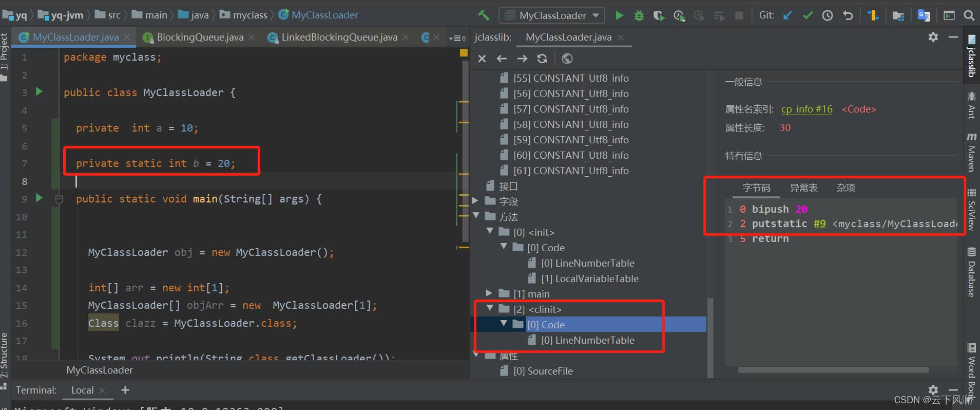980x410 pixels.
Task: Click Git Update Project blue arrow
Action: pos(787,15)
